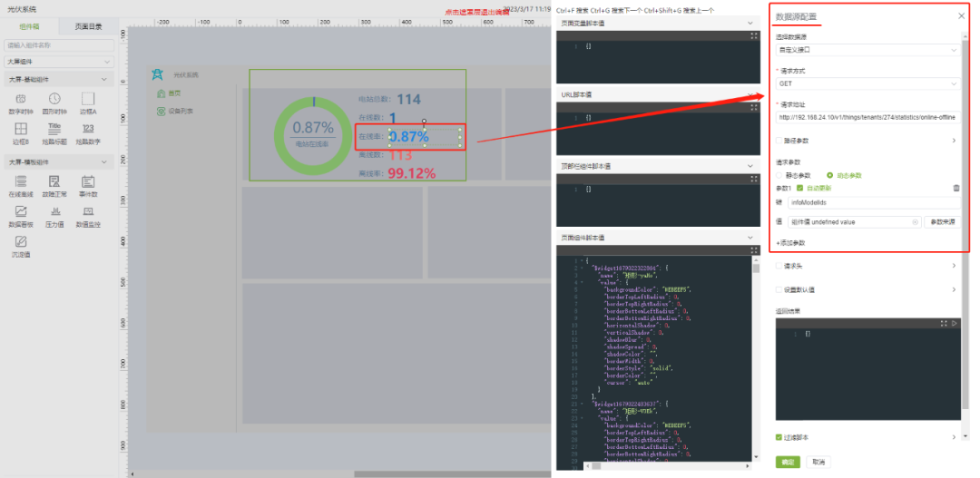Expand the 设置默认值 row arrow
This screenshot has height=478, width=980.
point(954,290)
